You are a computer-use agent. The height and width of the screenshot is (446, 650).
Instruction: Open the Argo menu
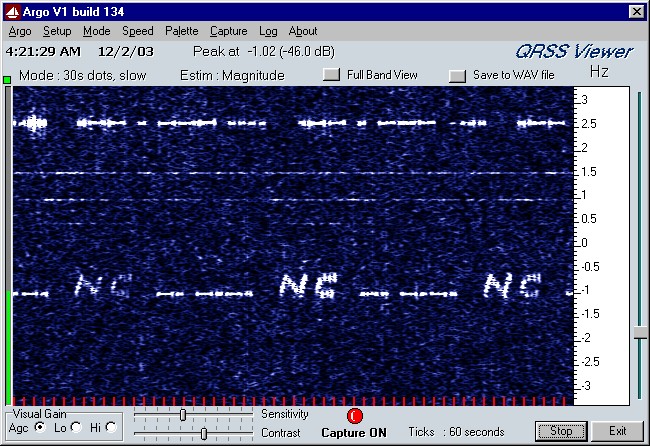click(x=20, y=31)
